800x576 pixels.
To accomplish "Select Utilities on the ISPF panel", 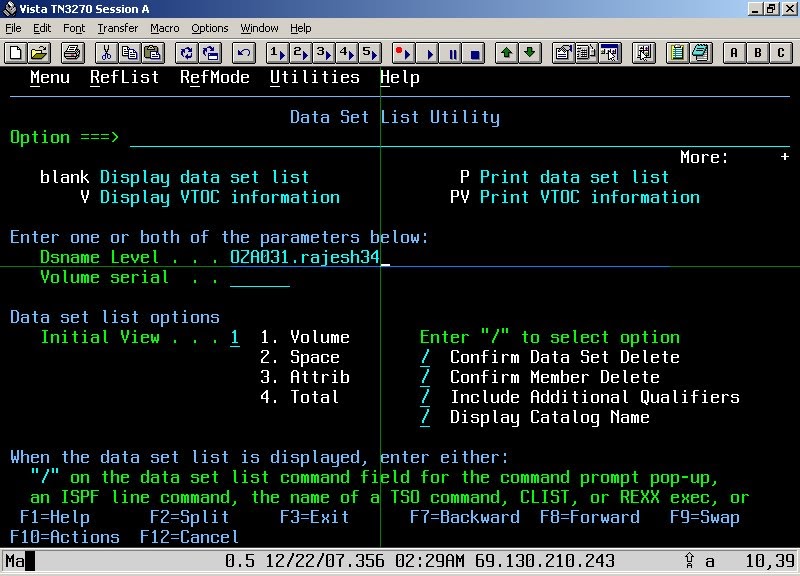I will point(315,77).
